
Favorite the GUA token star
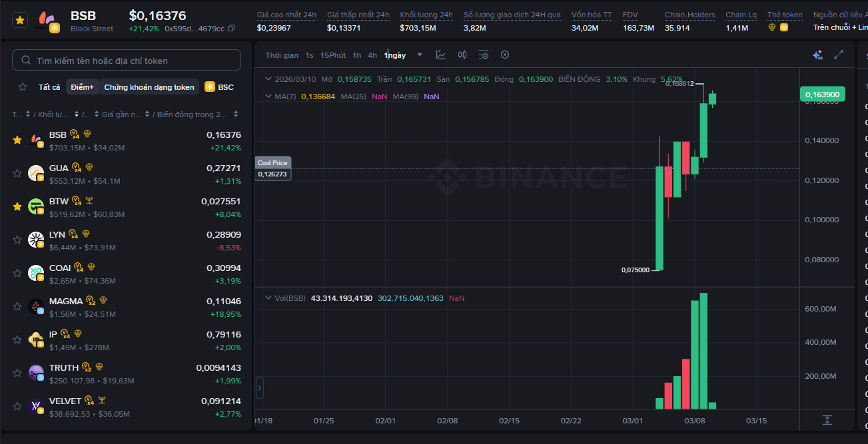click(17, 173)
